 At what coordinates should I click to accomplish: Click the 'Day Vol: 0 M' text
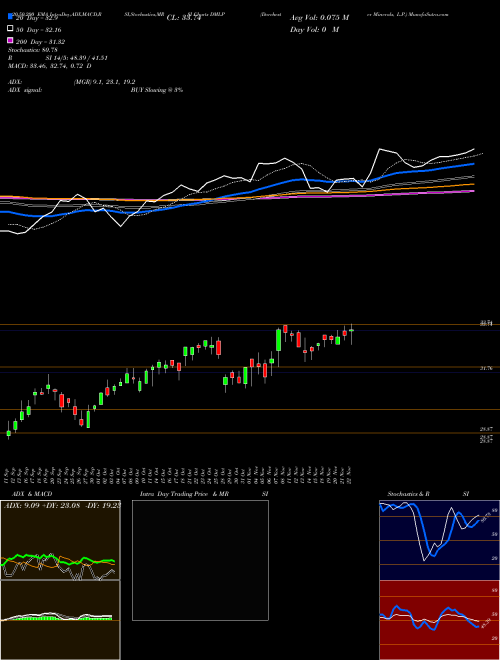point(314,29)
